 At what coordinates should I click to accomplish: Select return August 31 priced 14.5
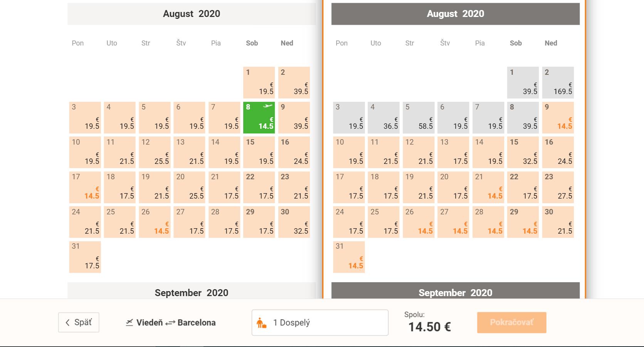click(349, 257)
